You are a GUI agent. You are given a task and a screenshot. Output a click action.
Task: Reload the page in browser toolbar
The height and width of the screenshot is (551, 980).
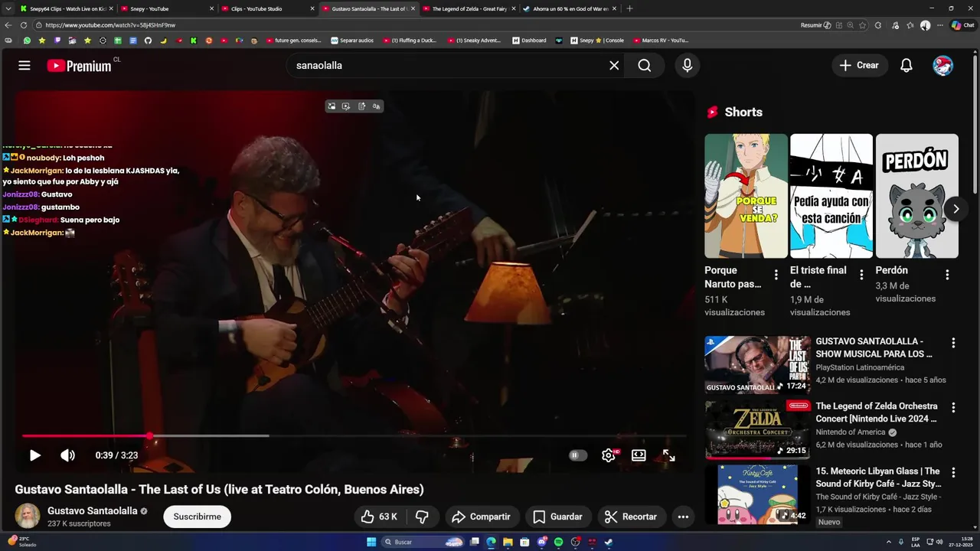tap(24, 25)
